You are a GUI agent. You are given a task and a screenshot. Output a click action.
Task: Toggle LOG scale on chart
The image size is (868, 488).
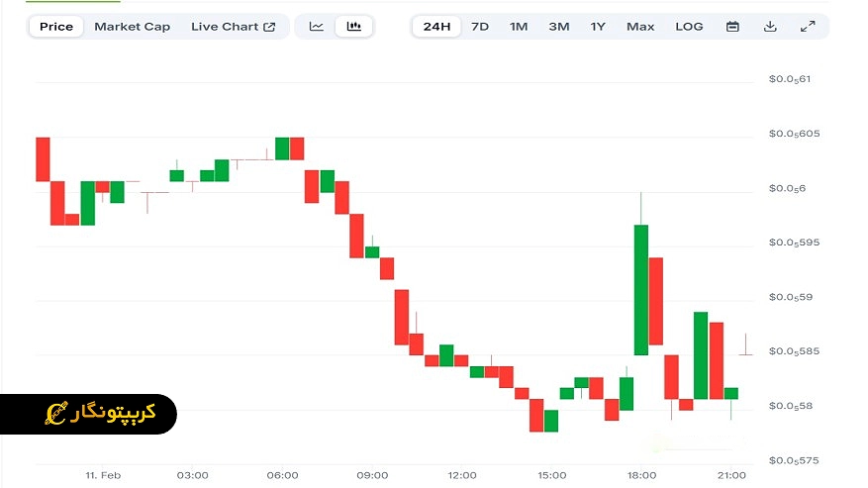pos(689,27)
